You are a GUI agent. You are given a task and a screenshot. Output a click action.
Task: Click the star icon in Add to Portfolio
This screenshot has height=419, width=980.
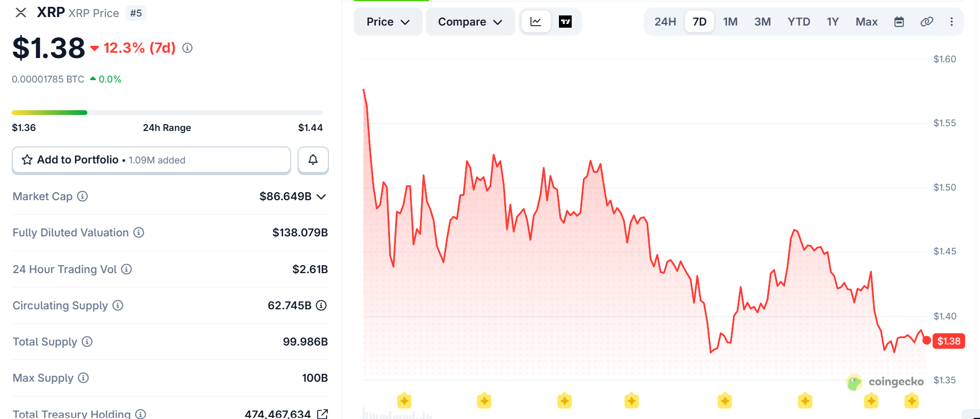click(27, 160)
